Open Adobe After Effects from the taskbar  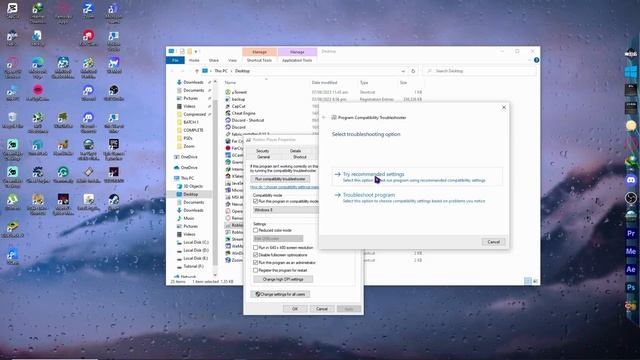(x=631, y=269)
